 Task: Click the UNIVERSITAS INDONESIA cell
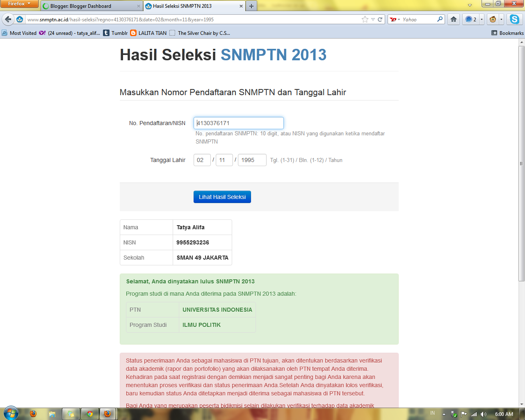[x=217, y=310]
